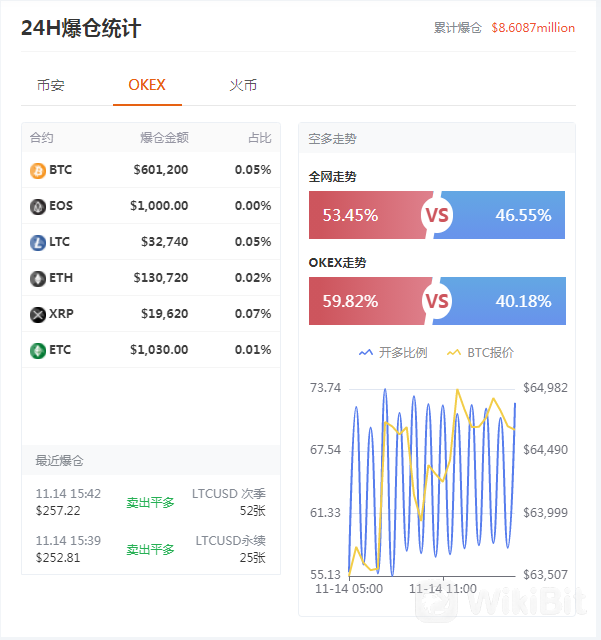Click the $1,000.00 EOS amount
The width and height of the screenshot is (601, 640).
tap(159, 206)
